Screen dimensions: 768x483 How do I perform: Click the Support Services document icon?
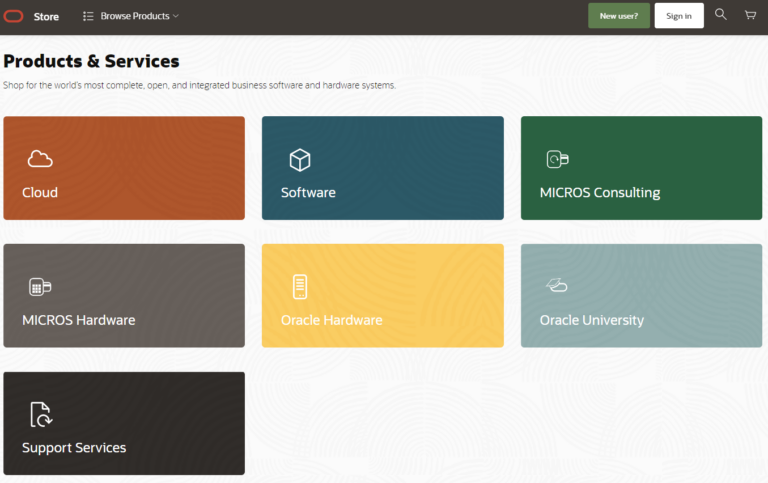coord(40,414)
